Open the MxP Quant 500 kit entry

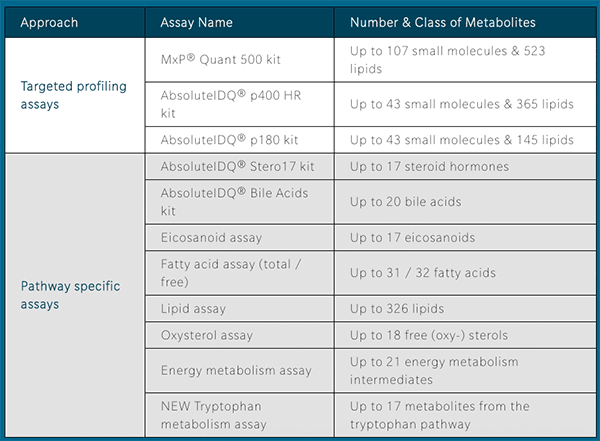(x=220, y=60)
